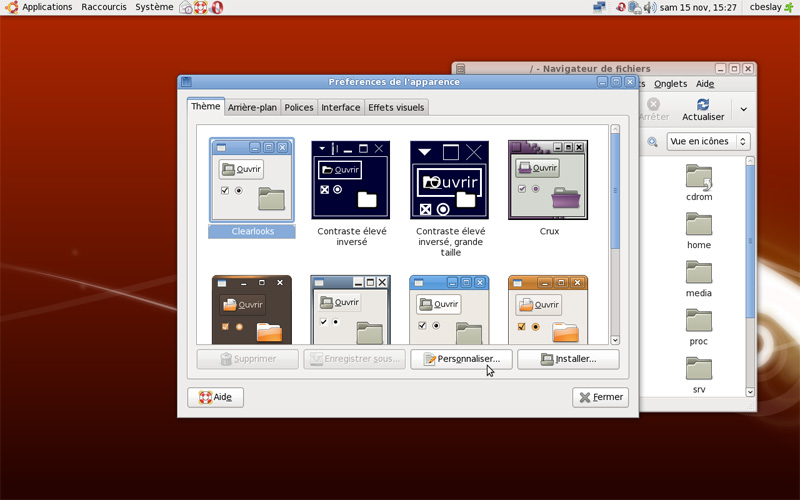Select the Clearlooks theme thumbnail
800x500 pixels.
pos(252,180)
